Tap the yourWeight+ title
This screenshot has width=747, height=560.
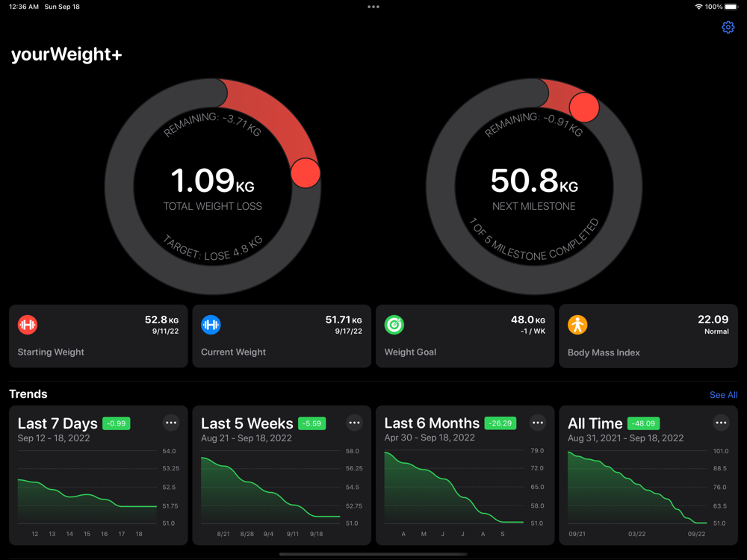pos(66,55)
